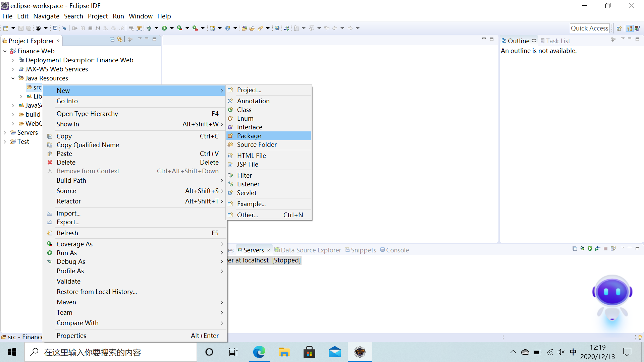Select Source Folder in the New submenu
Screen dimensions: 644x362
coord(269,144)
